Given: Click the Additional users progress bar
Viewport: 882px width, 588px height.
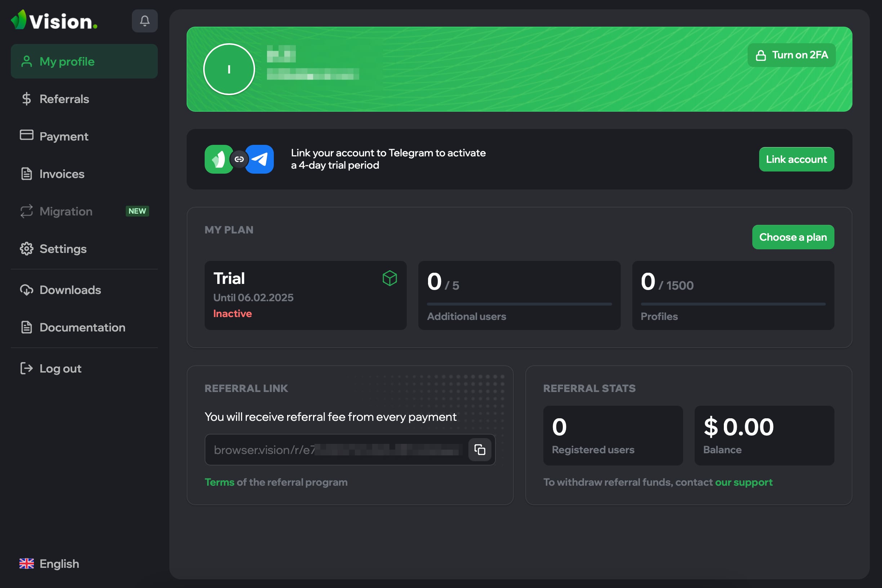Looking at the screenshot, I should pos(520,304).
